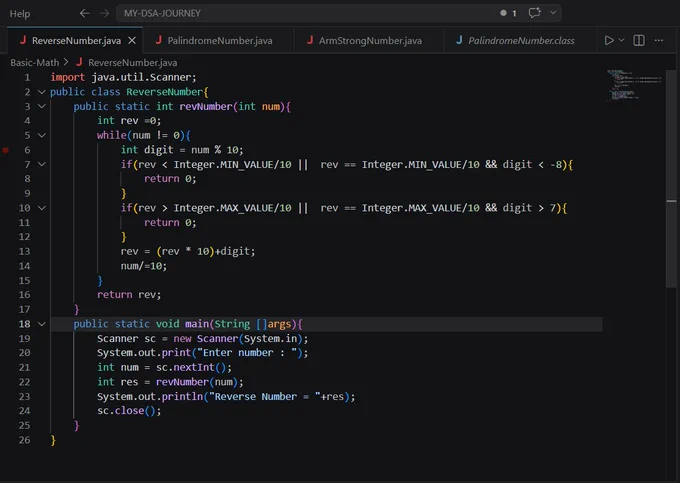Expand the chat dropdown chevron
Viewport: 680px width, 483px height.
(553, 13)
